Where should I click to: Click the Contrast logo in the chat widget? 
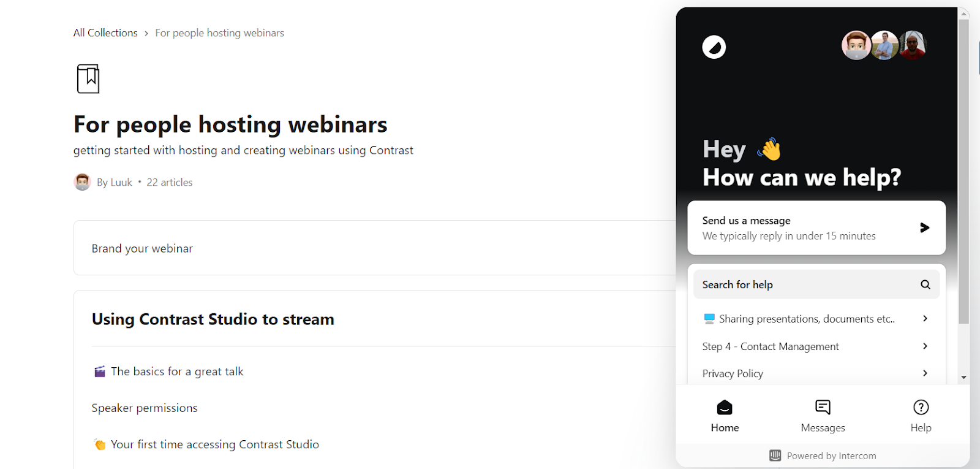(714, 47)
